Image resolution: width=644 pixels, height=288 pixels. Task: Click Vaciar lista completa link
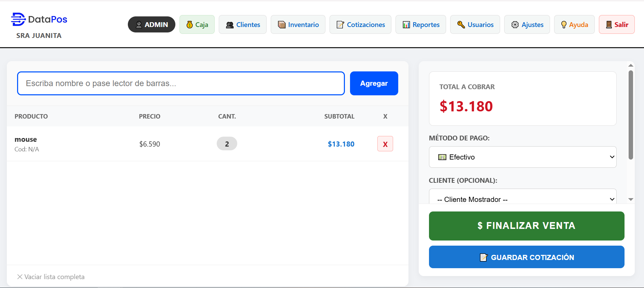(x=51, y=277)
